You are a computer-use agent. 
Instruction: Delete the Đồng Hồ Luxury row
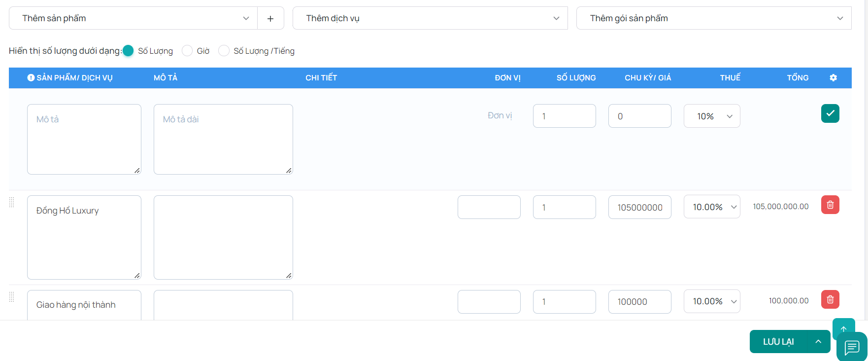830,205
